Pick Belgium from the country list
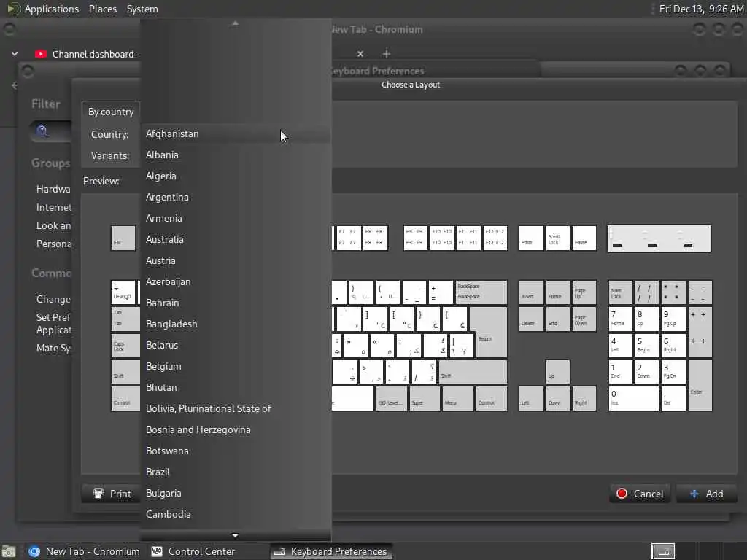 tap(236, 366)
